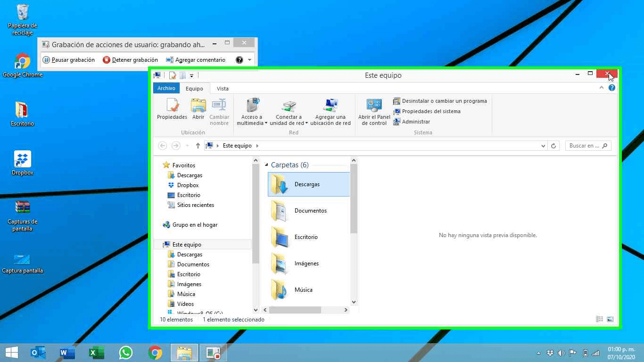Click Agregar comentario in recorder window
The width and height of the screenshot is (644, 362).
[196, 60]
